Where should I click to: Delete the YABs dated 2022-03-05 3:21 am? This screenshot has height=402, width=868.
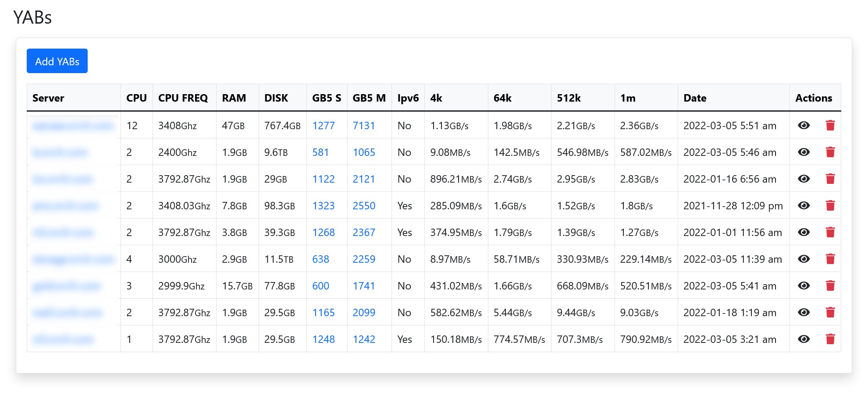pos(830,339)
